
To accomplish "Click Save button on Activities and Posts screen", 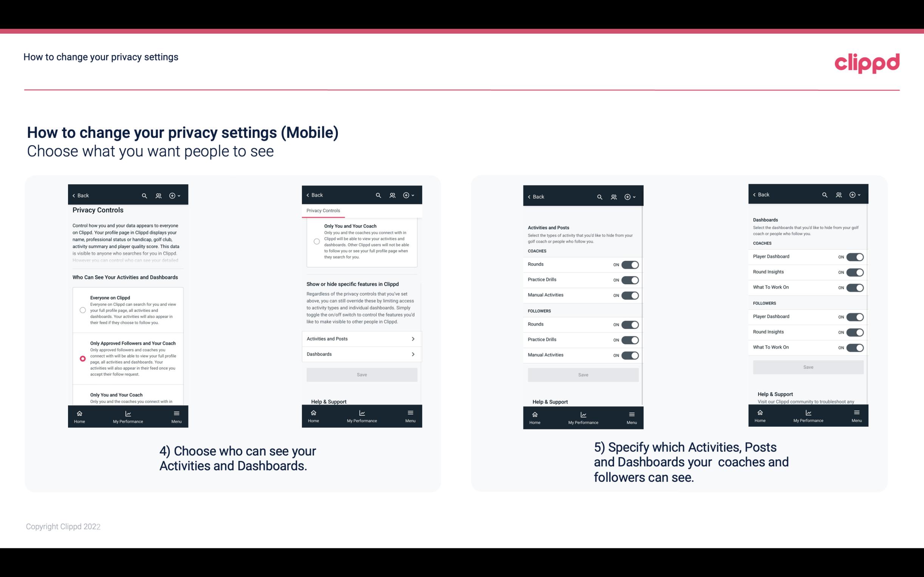I will pyautogui.click(x=582, y=374).
